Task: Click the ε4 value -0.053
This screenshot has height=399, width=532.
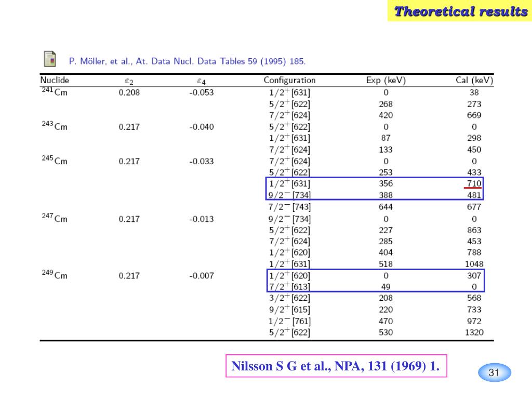Action: click(x=202, y=92)
